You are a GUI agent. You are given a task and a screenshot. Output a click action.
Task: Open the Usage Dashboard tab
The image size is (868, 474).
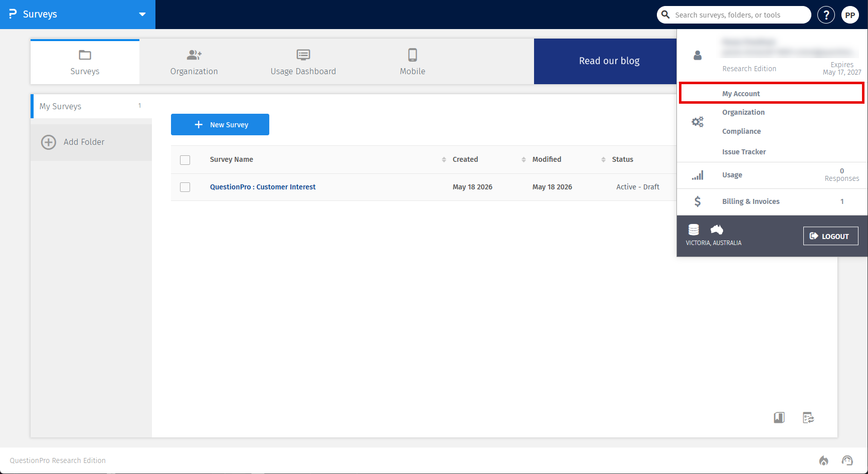[303, 62]
